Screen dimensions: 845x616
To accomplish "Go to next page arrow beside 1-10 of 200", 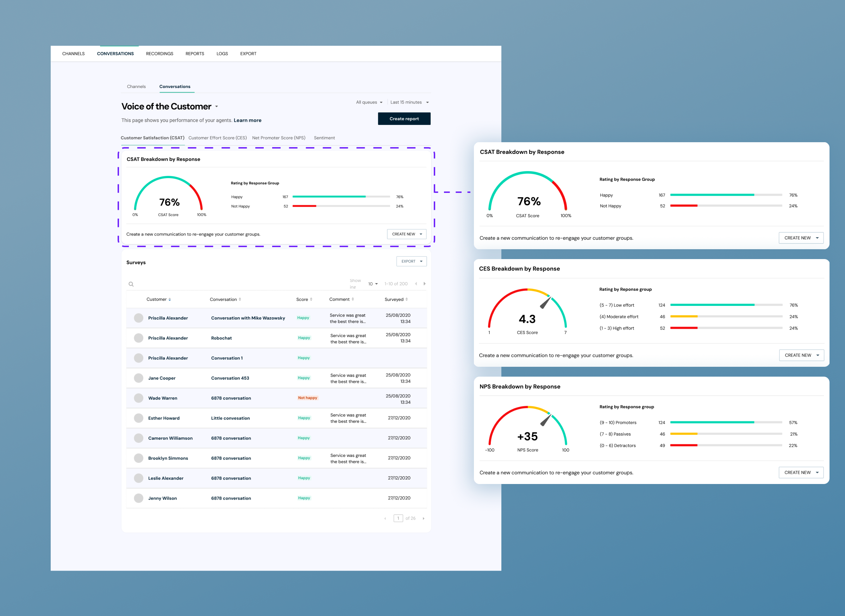I will pyautogui.click(x=424, y=284).
